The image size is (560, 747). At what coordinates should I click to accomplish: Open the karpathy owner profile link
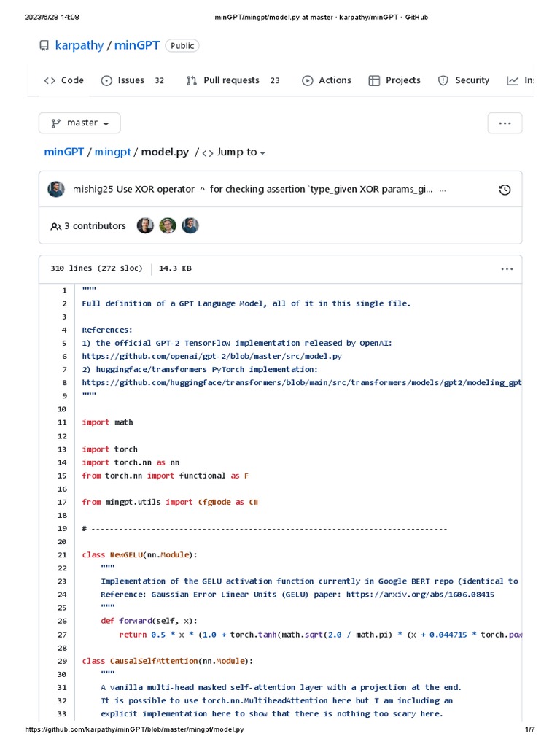[79, 46]
